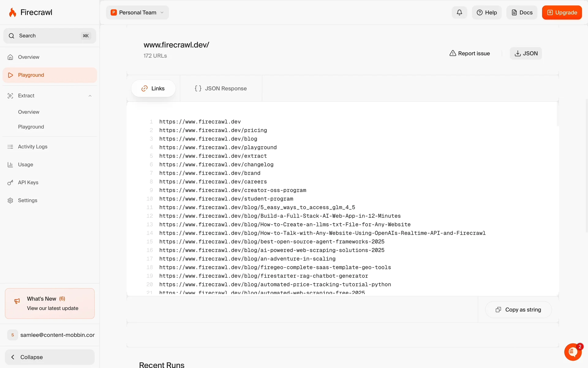
Task: Collapse the sidebar
Action: [x=50, y=357]
